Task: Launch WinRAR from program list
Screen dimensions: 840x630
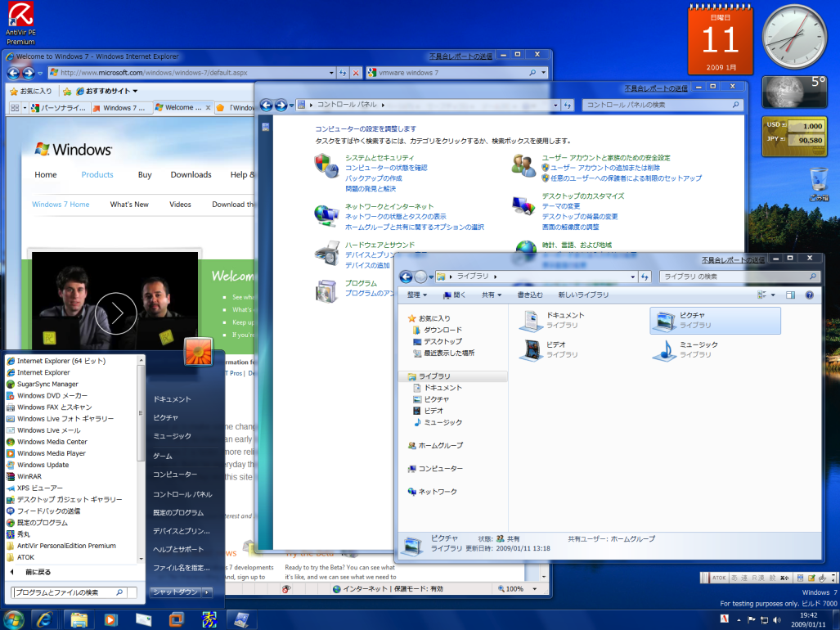Action: coord(29,476)
